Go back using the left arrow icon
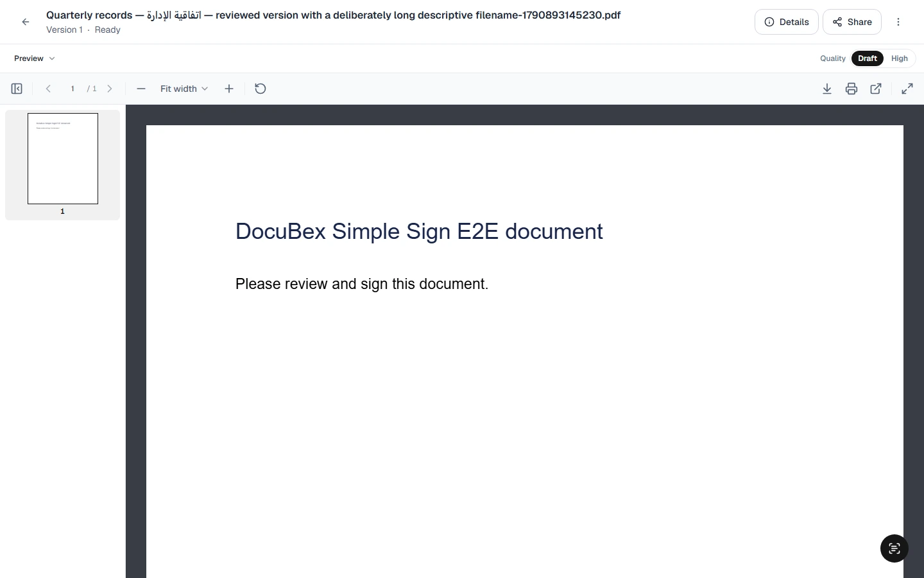Viewport: 924px width, 578px height. pos(26,22)
